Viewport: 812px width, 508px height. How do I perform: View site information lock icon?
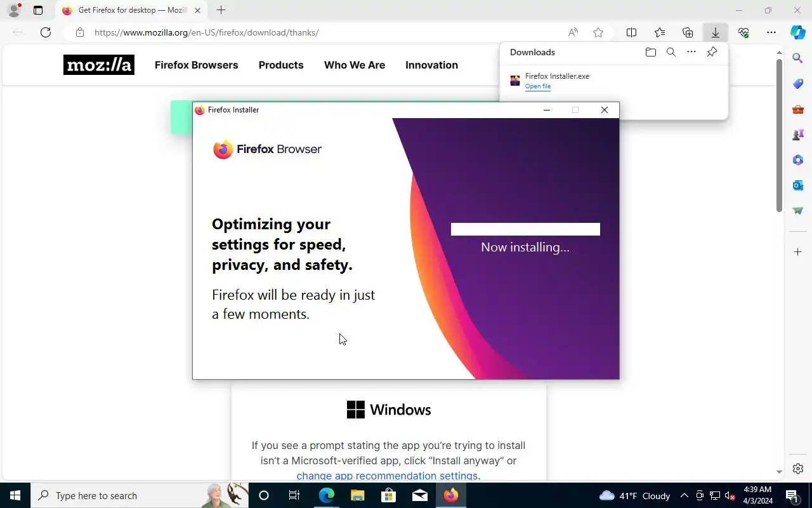[x=79, y=32]
